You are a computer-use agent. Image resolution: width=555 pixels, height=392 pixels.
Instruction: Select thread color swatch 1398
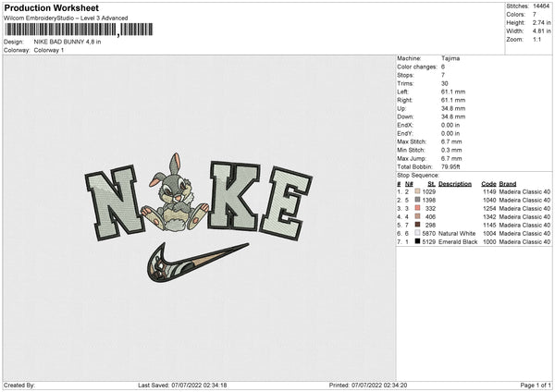click(417, 200)
